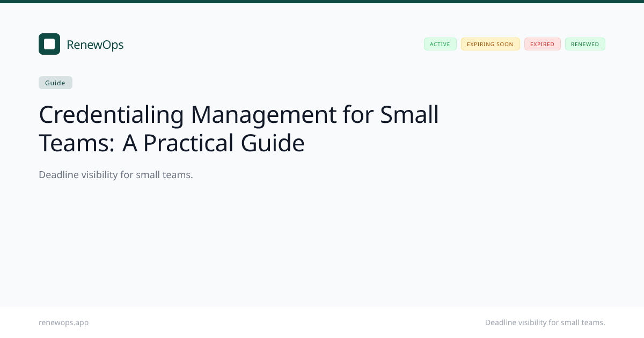Open the RenewOps brand name
This screenshot has height=338, width=644.
pos(95,45)
